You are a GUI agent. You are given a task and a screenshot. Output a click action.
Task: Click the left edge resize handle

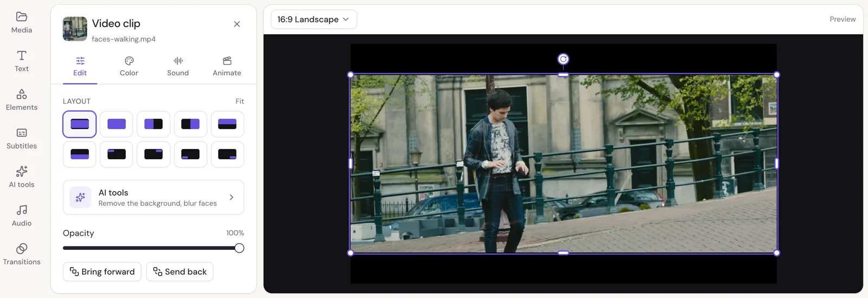[x=350, y=163]
